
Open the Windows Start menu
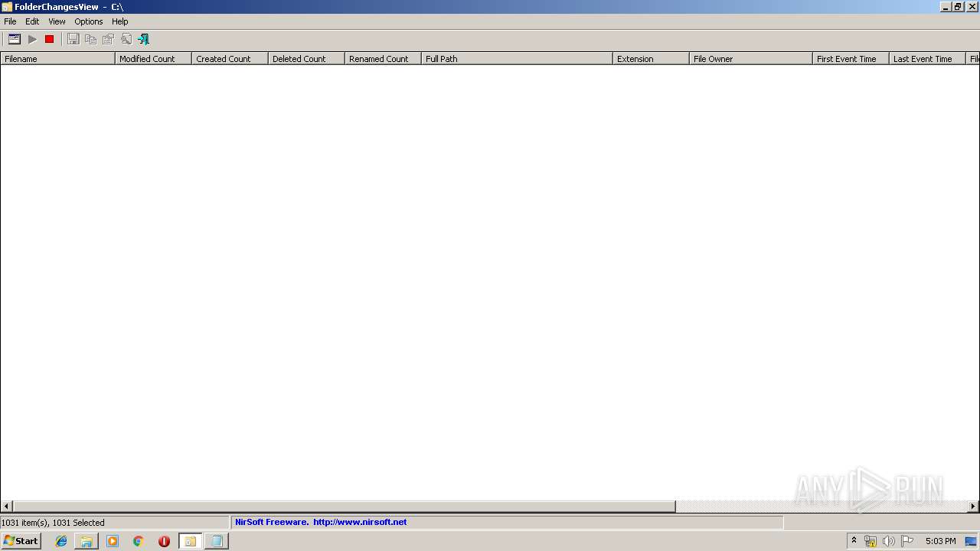(x=21, y=541)
